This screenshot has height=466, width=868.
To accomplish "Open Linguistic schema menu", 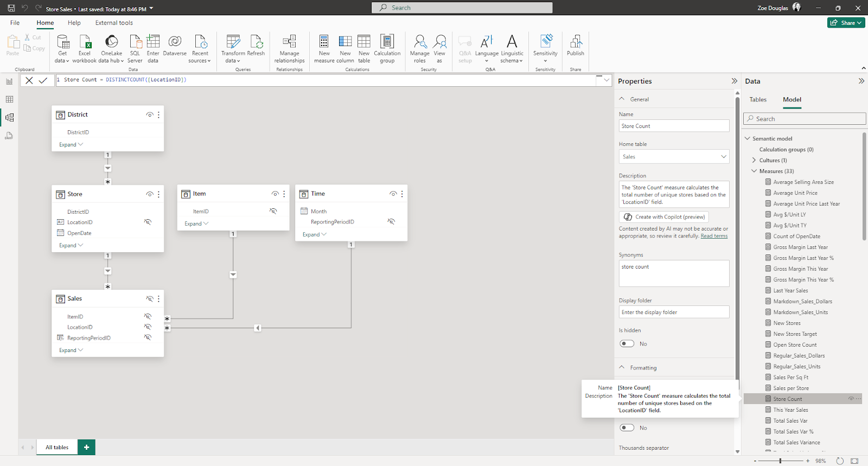I will coord(512,49).
